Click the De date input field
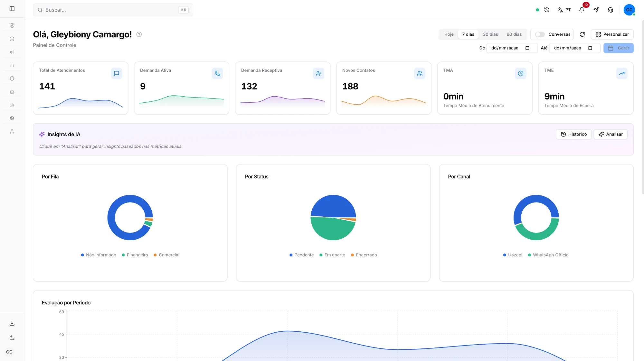 [x=512, y=48]
